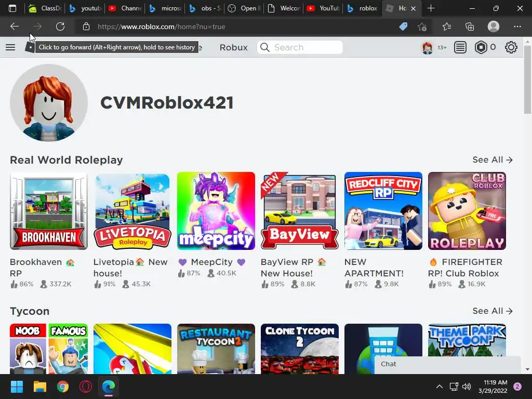The width and height of the screenshot is (532, 399).
Task: Click the 'Brookhaven RP' game title
Action: 42,268
